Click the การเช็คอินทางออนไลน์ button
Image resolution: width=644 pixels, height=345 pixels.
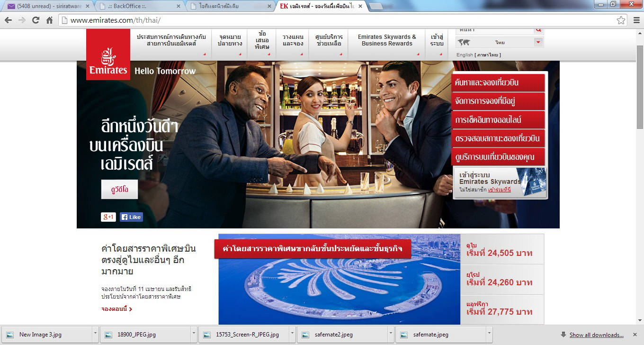click(x=498, y=119)
